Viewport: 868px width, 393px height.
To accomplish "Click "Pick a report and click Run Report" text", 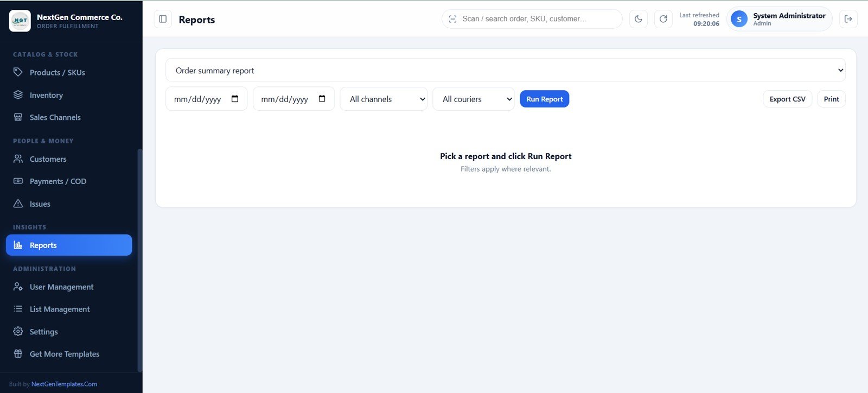I will point(506,156).
